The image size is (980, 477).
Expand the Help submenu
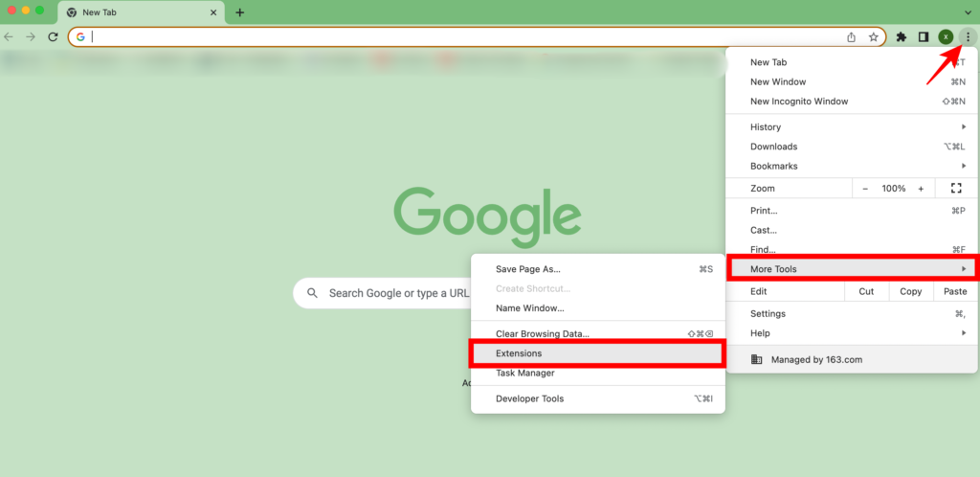[x=852, y=333]
